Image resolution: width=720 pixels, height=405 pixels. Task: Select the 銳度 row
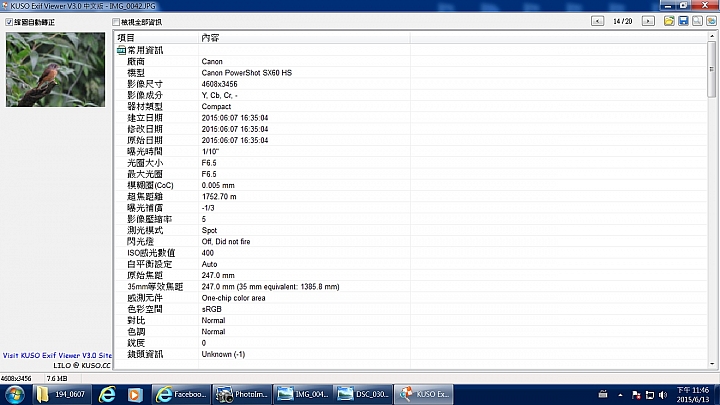tap(410, 343)
